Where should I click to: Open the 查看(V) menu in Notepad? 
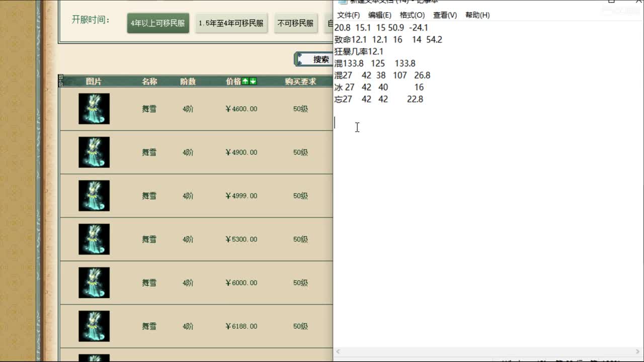[x=445, y=15]
